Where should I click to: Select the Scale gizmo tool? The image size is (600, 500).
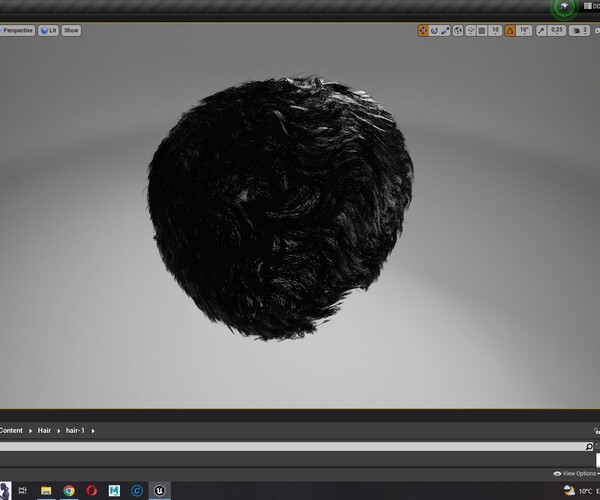pyautogui.click(x=445, y=31)
